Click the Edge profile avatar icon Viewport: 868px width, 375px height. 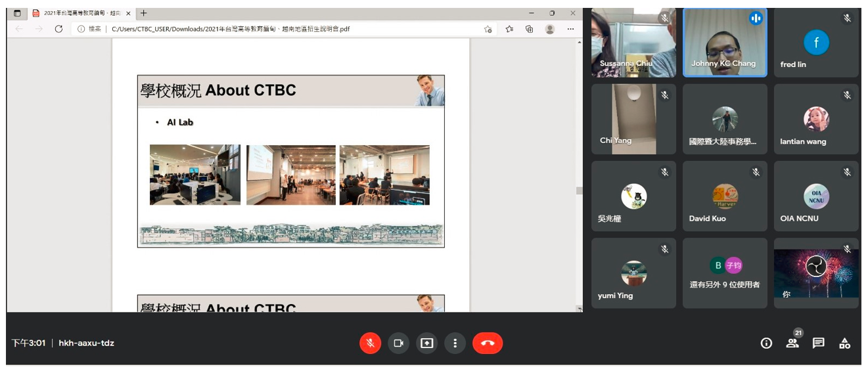550,29
